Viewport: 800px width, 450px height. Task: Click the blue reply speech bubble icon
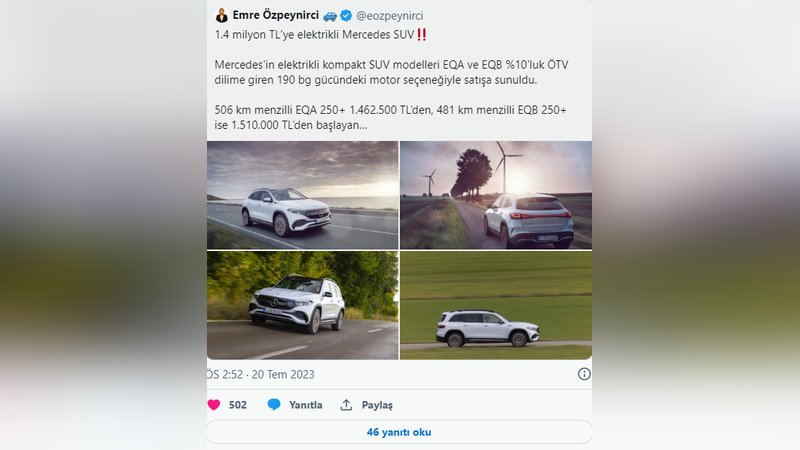[274, 405]
